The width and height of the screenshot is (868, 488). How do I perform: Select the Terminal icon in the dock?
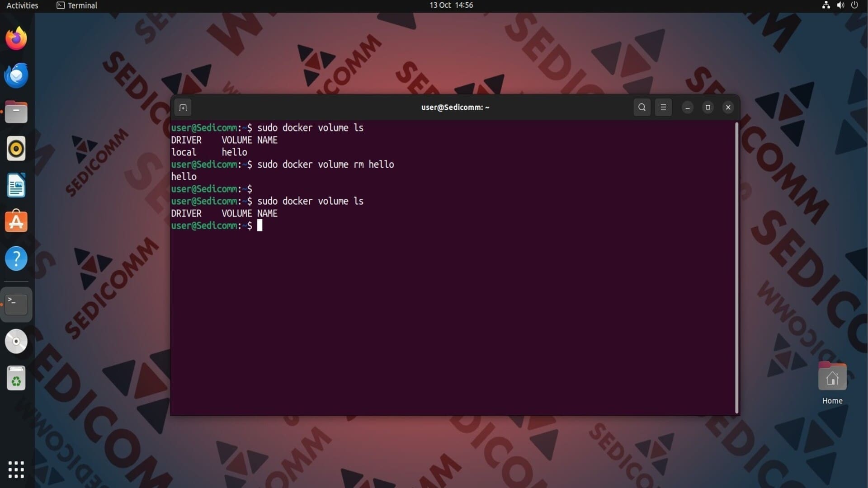click(16, 304)
